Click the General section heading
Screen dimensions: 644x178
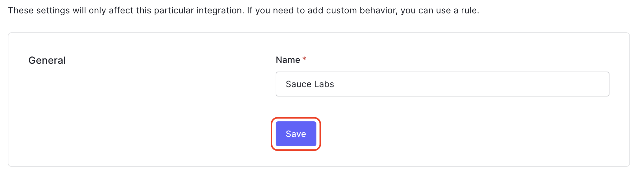tap(47, 60)
